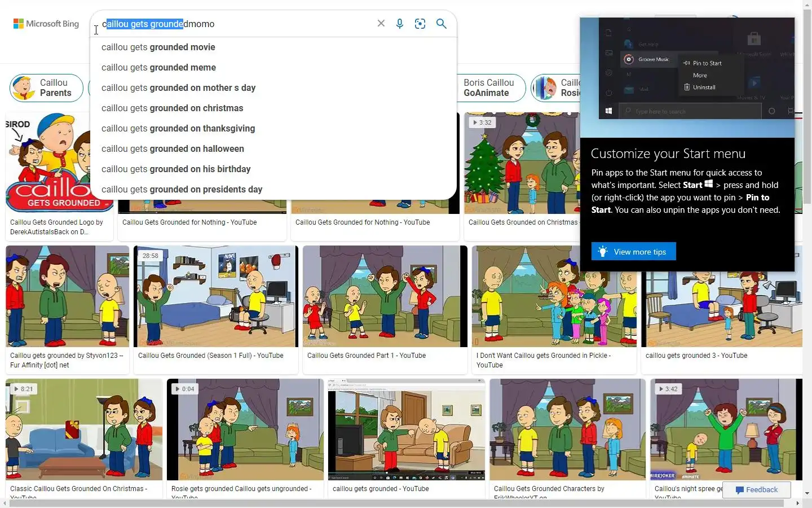Choose suggestion 'grounded on christmas'
The image size is (812, 508).
tap(273, 108)
